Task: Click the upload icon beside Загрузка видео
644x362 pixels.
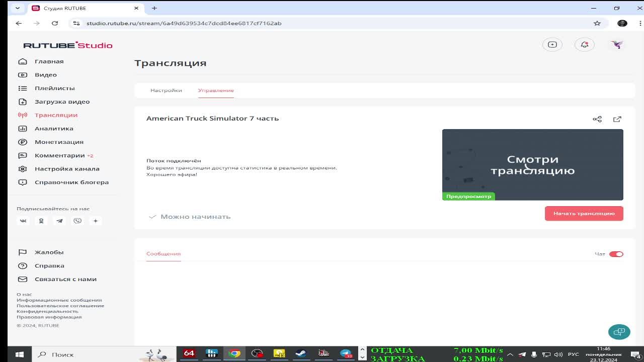Action: (x=22, y=102)
